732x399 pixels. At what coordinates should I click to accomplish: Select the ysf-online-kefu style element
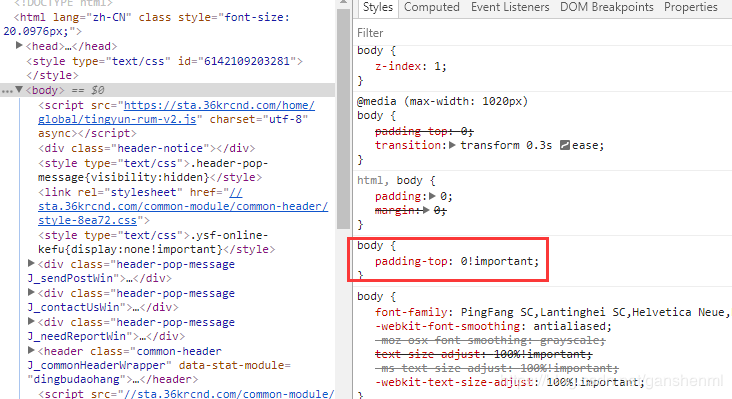point(157,242)
